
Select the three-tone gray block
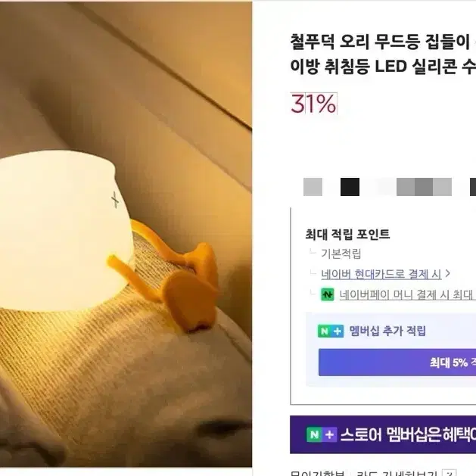coord(424,187)
